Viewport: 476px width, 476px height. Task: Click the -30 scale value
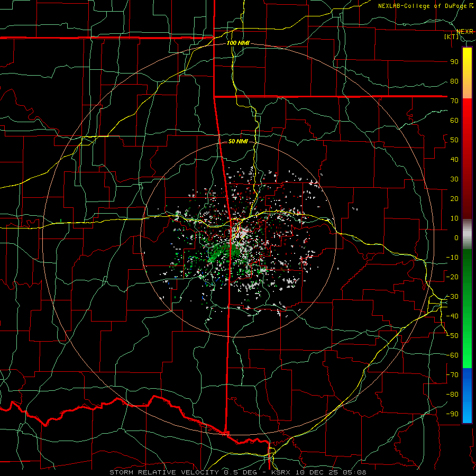click(452, 297)
